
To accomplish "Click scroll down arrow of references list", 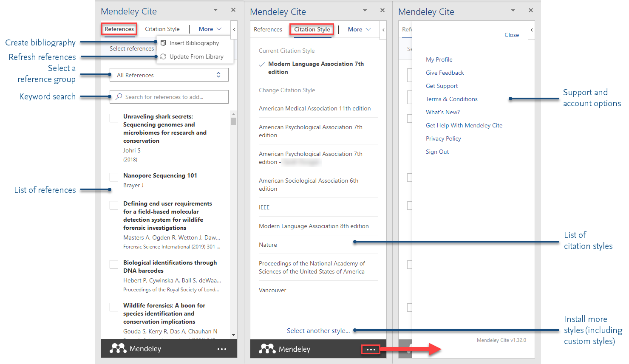I will click(233, 335).
